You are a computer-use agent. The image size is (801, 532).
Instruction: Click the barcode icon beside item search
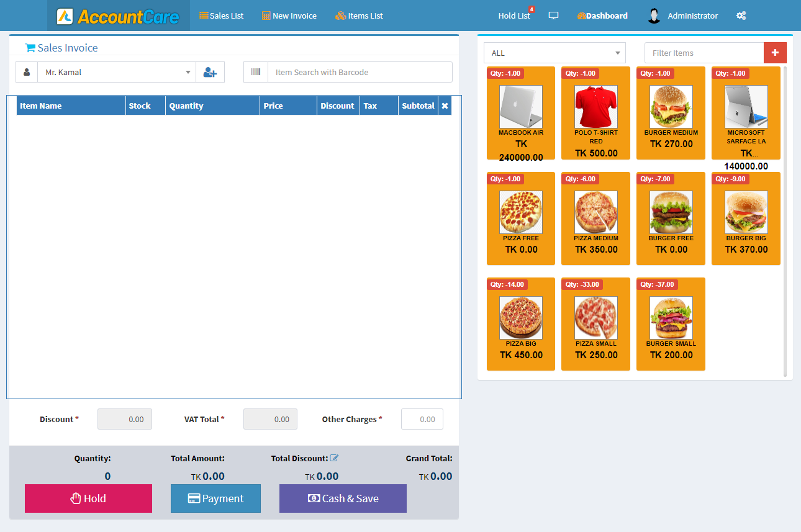pyautogui.click(x=256, y=72)
